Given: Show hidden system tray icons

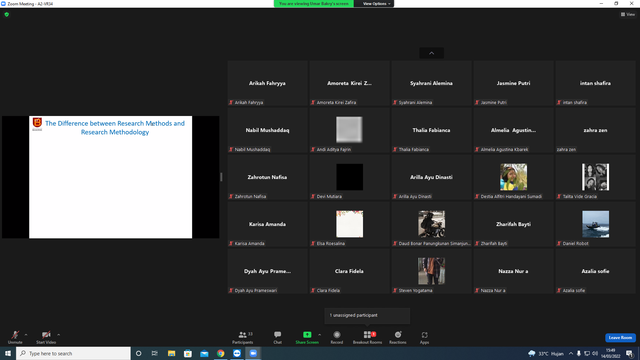Looking at the screenshot, I should pos(571,353).
